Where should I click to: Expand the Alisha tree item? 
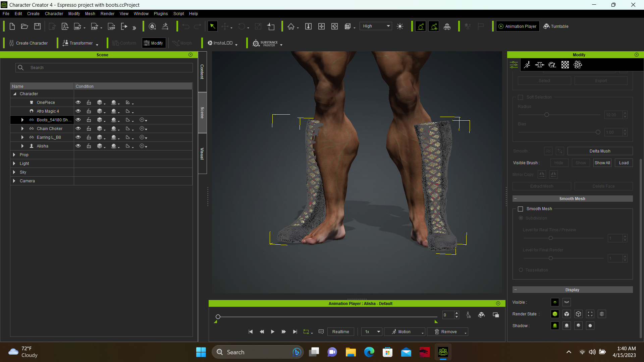pos(22,146)
